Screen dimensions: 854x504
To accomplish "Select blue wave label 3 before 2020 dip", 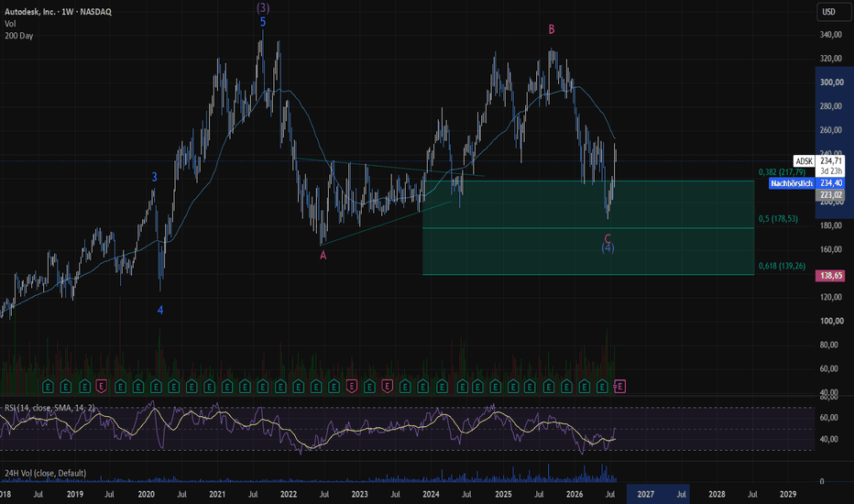I will click(155, 177).
